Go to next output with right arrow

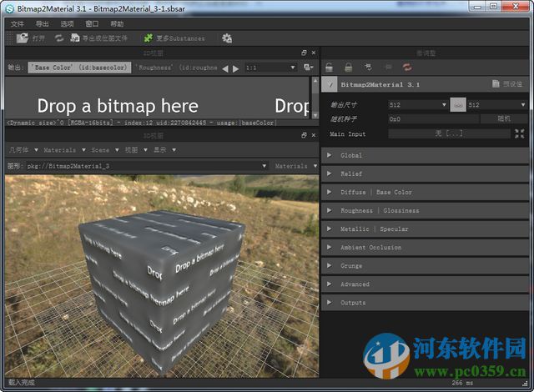point(235,68)
